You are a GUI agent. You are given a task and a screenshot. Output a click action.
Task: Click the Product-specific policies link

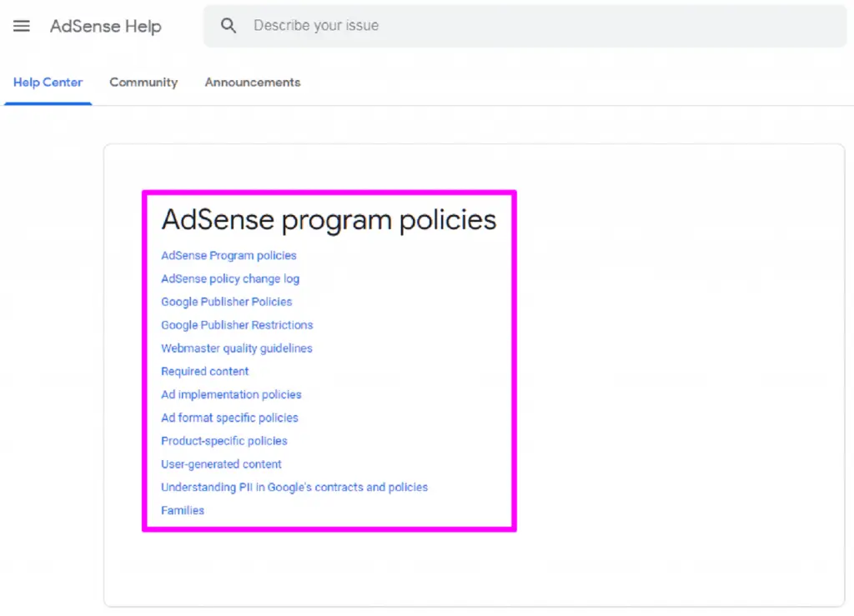click(224, 441)
